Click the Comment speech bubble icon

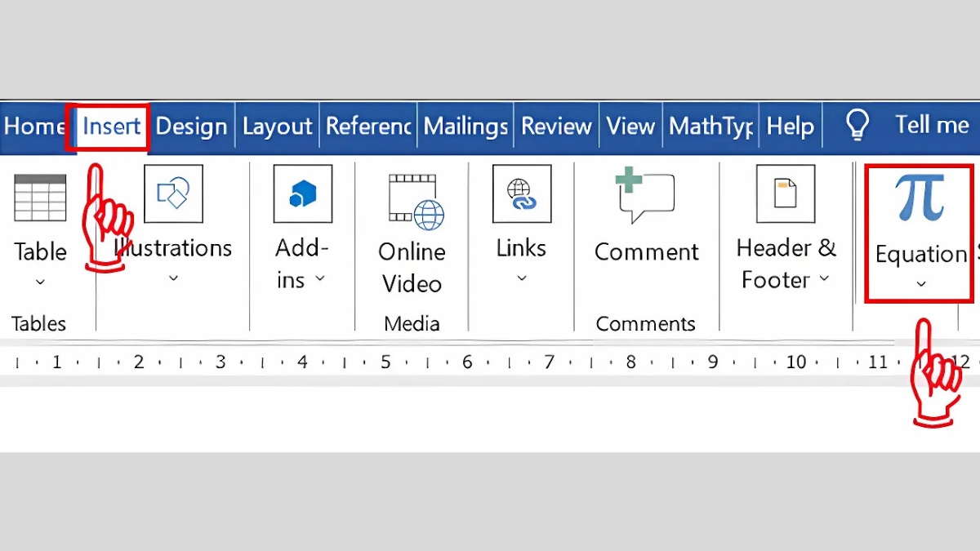click(645, 194)
